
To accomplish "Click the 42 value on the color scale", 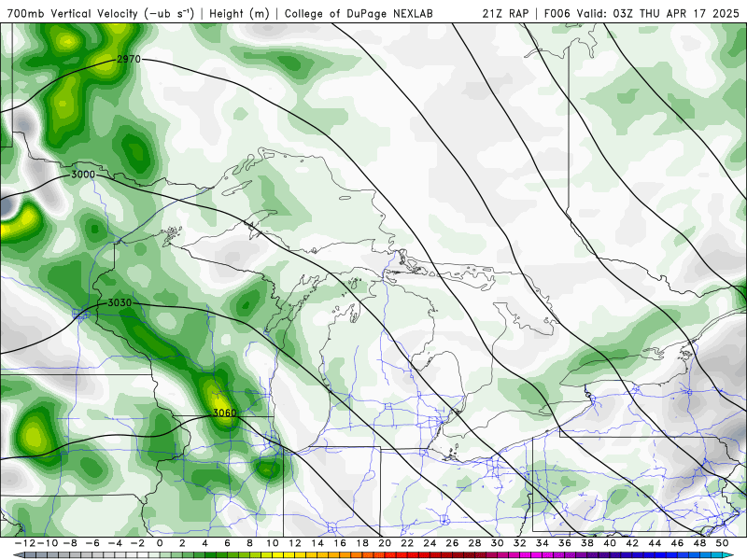I will tap(632, 543).
